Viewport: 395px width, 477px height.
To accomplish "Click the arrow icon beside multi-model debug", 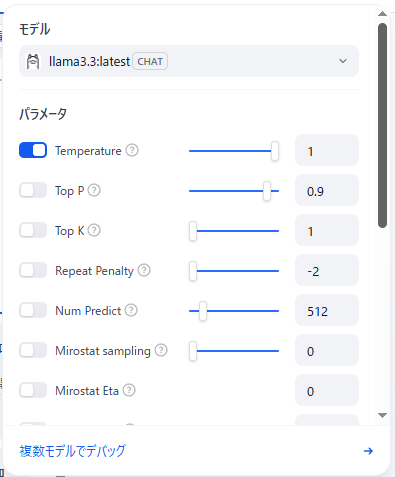I will tap(368, 451).
